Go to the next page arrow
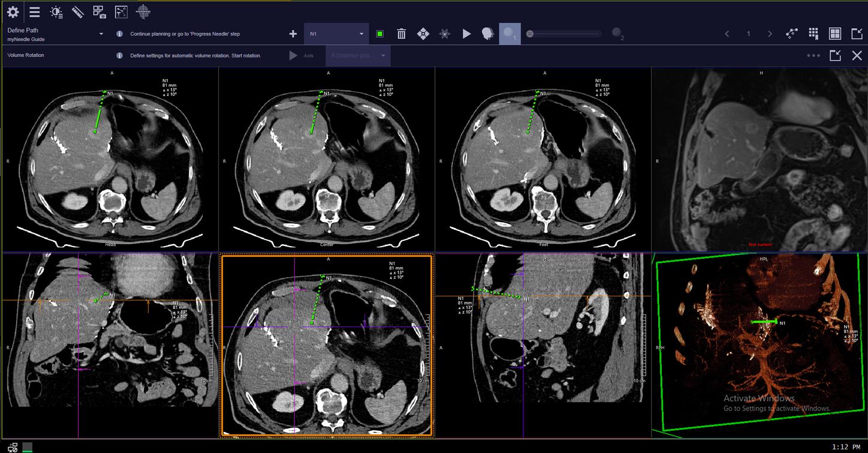The image size is (868, 453). click(x=770, y=34)
